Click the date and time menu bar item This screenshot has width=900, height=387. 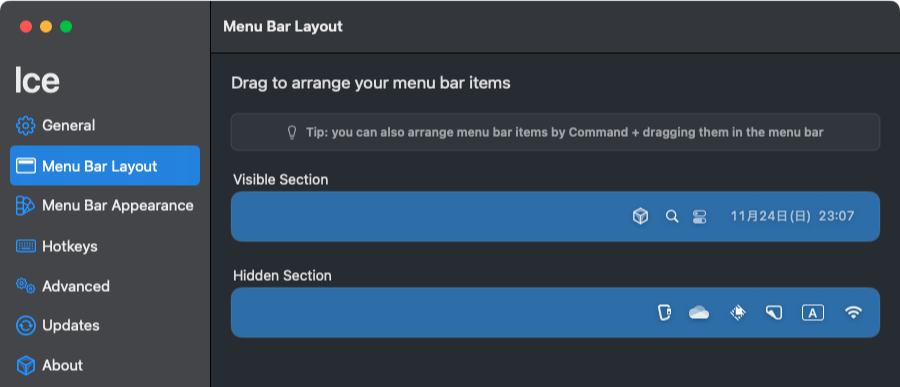(792, 216)
